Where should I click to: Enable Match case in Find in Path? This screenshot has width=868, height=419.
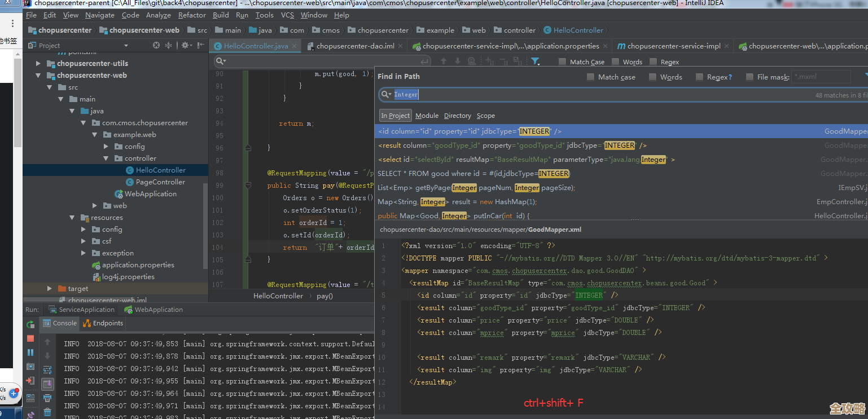coord(590,77)
